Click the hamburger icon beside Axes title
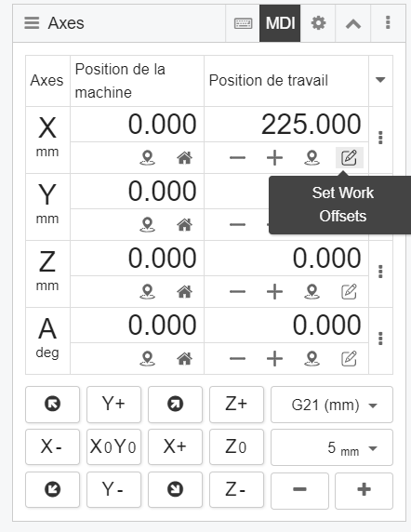This screenshot has height=532, width=411. coord(32,23)
